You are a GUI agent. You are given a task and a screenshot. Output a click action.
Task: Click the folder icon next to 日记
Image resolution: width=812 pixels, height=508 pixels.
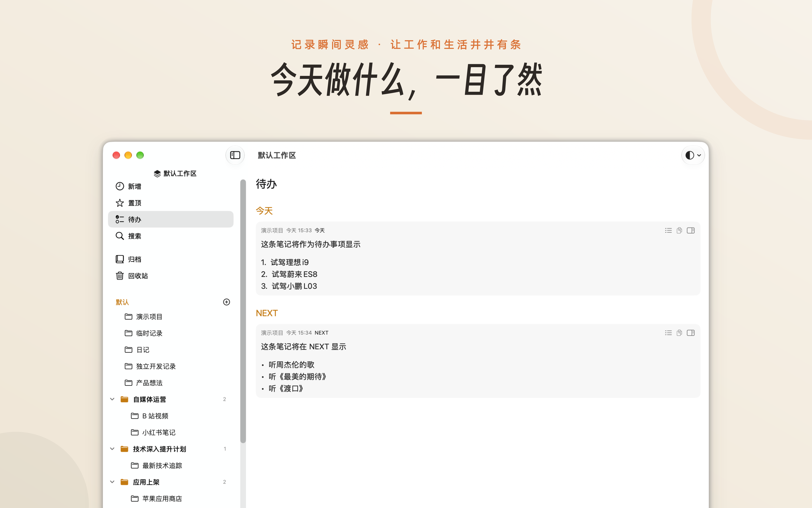tap(128, 350)
